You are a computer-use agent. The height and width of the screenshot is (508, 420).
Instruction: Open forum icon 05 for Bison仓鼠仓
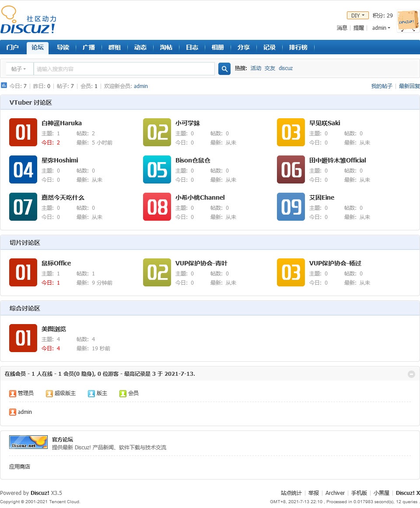point(157,169)
